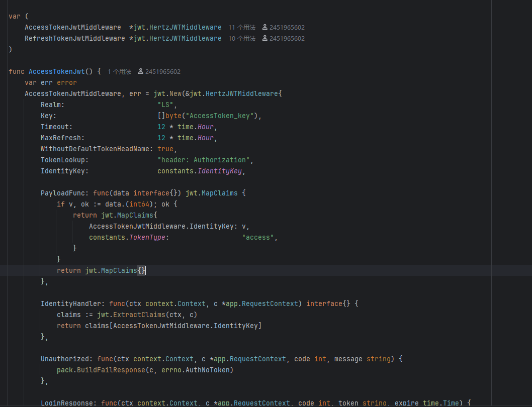Image resolution: width=532 pixels, height=407 pixels.
Task: Click the "Key:" field name
Action: 48,116
